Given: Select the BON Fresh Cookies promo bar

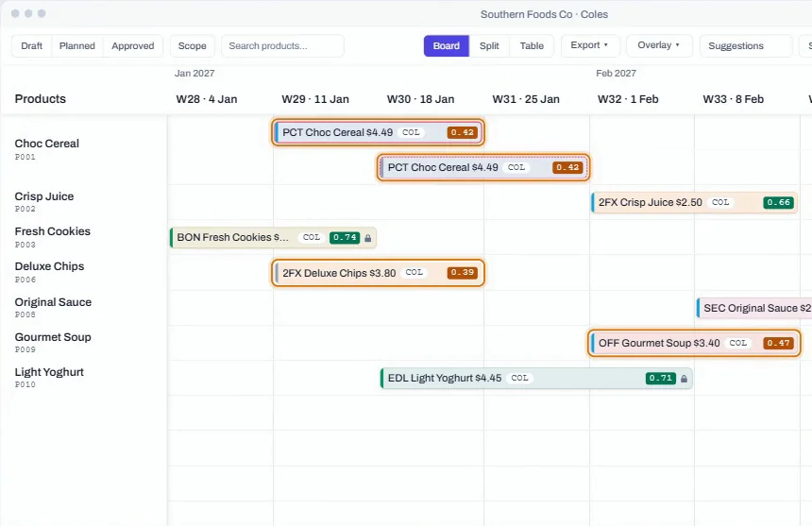Looking at the screenshot, I should click(x=273, y=238).
